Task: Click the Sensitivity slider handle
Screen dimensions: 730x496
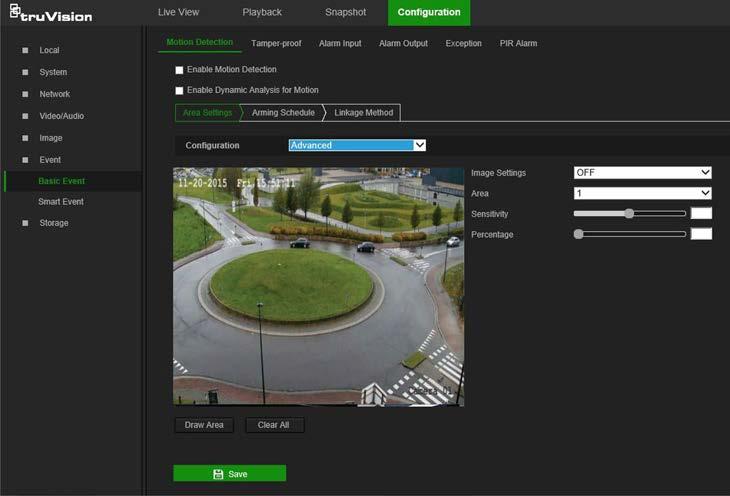Action: coord(629,213)
